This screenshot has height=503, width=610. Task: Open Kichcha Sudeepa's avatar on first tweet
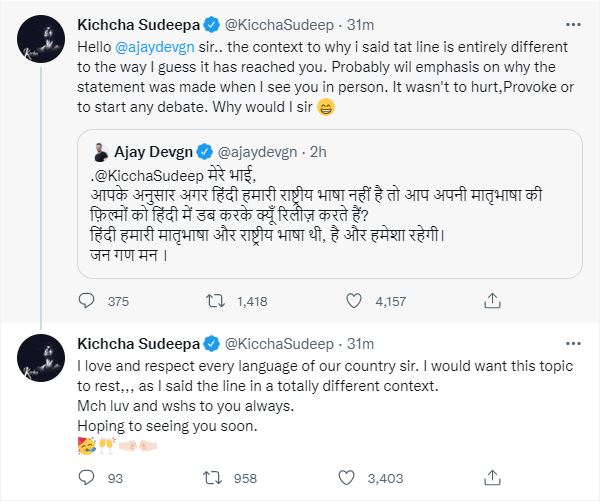[x=41, y=38]
